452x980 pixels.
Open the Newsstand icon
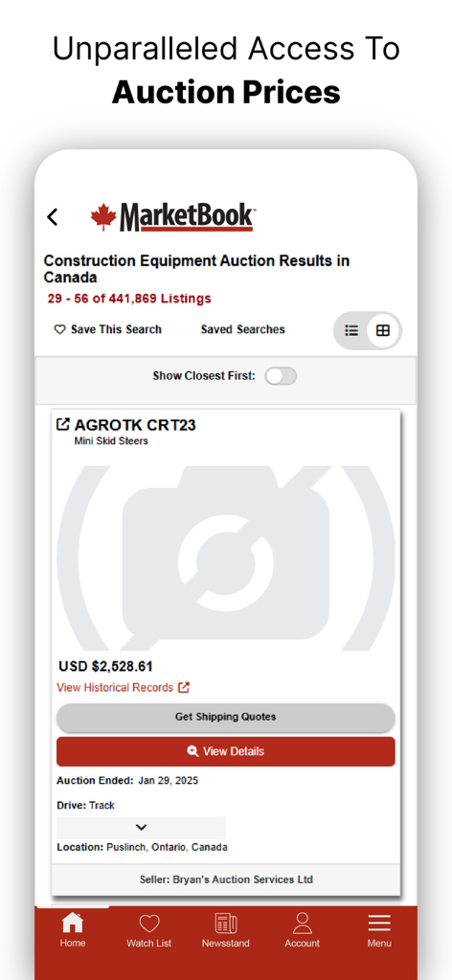[x=226, y=924]
